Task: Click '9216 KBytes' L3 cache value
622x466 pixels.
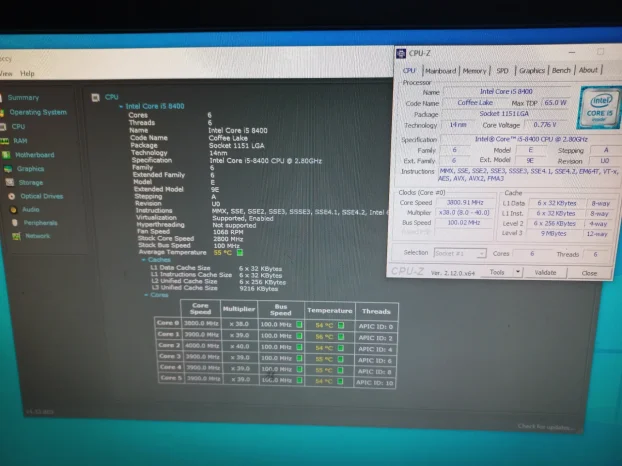Action: point(259,289)
